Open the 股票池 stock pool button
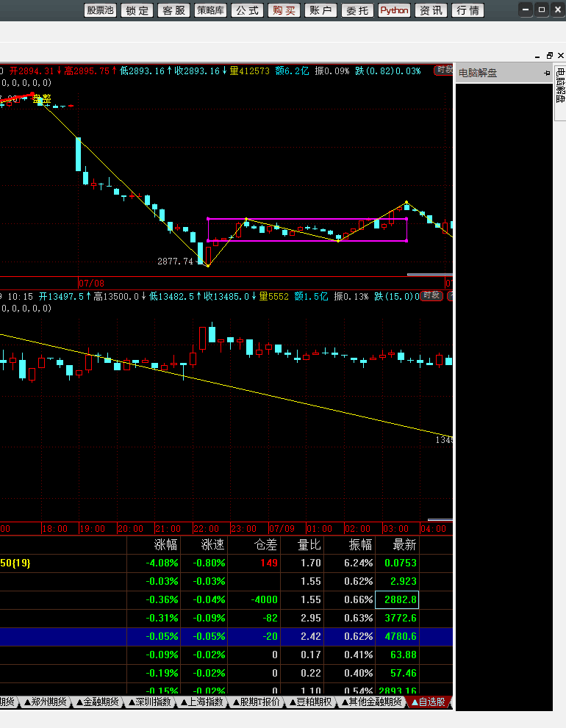The height and width of the screenshot is (728, 566). 100,10
